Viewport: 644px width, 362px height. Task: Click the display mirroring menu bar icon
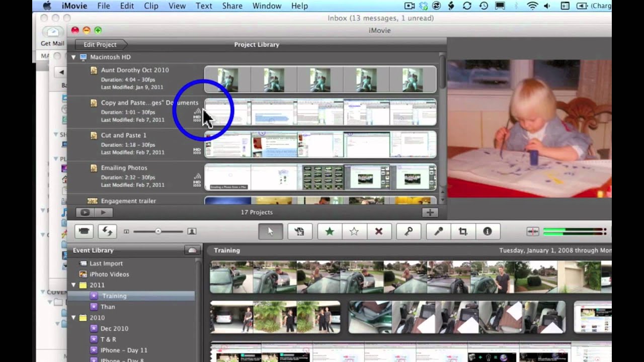point(500,6)
